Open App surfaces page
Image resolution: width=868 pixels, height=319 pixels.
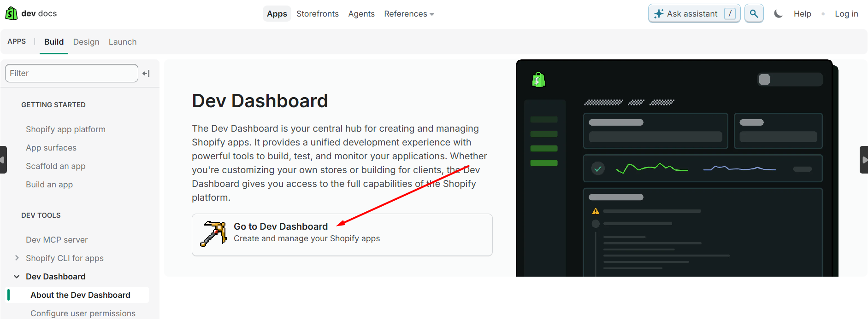point(51,148)
